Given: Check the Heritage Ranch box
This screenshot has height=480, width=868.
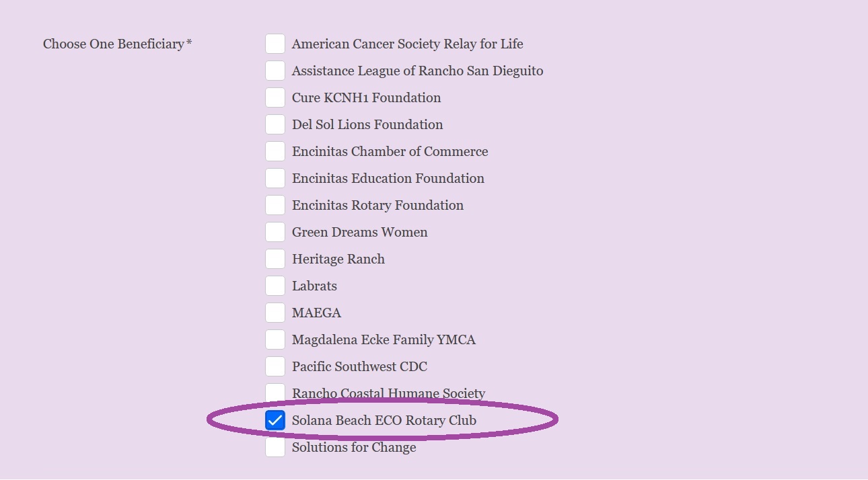Looking at the screenshot, I should coord(275,259).
